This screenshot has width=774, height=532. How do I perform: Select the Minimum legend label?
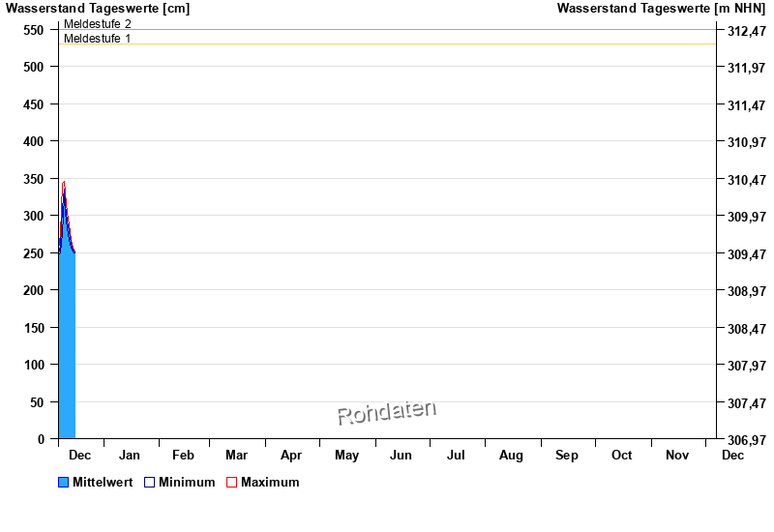pos(187,483)
